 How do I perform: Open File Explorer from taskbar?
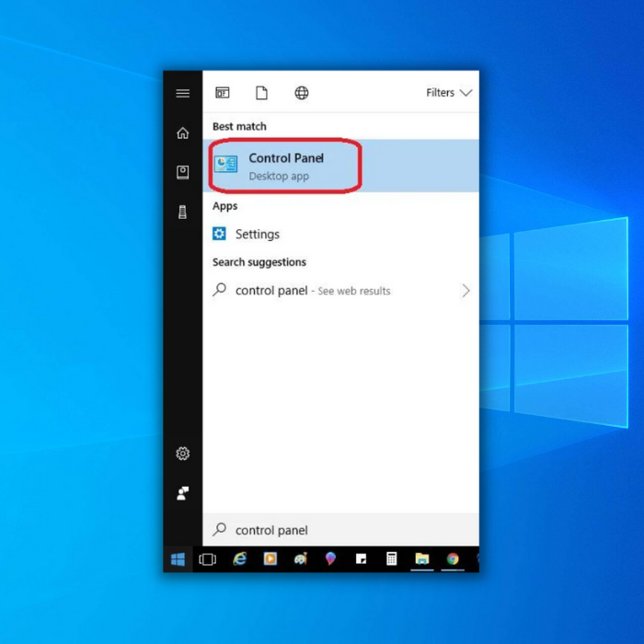click(x=421, y=559)
